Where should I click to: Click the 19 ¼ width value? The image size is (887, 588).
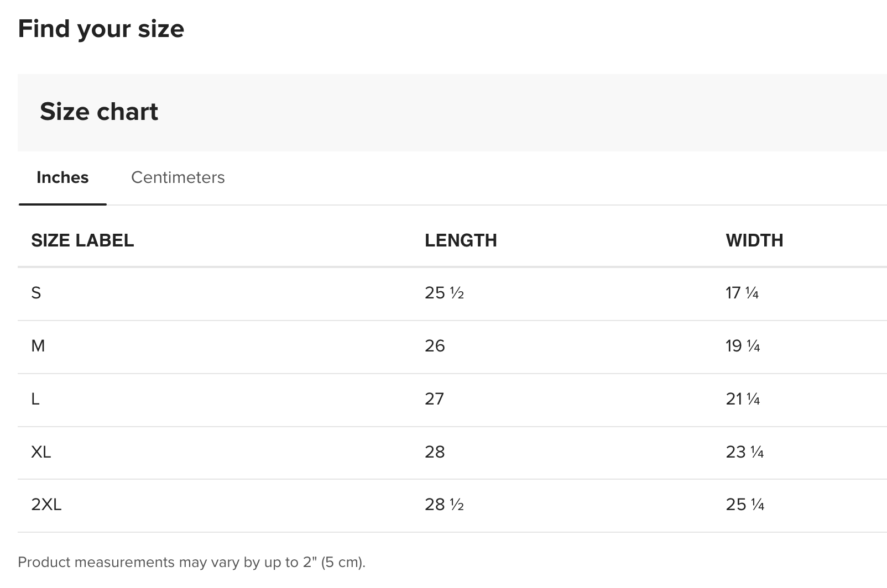click(743, 346)
